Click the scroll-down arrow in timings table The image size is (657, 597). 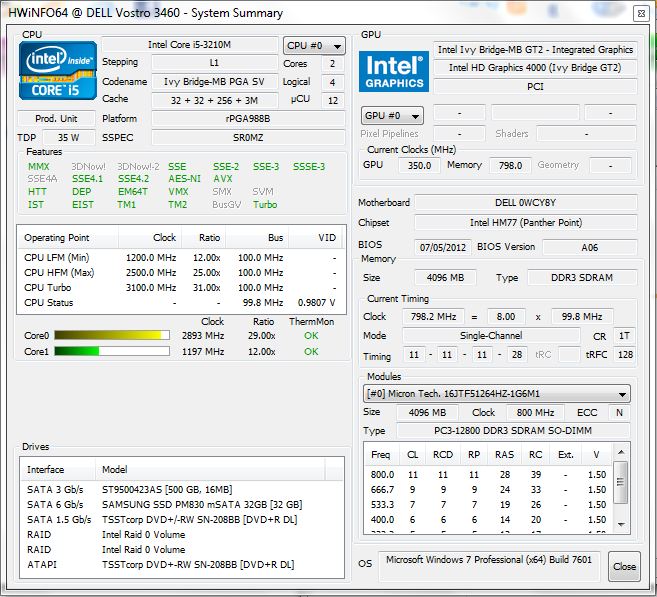[621, 525]
